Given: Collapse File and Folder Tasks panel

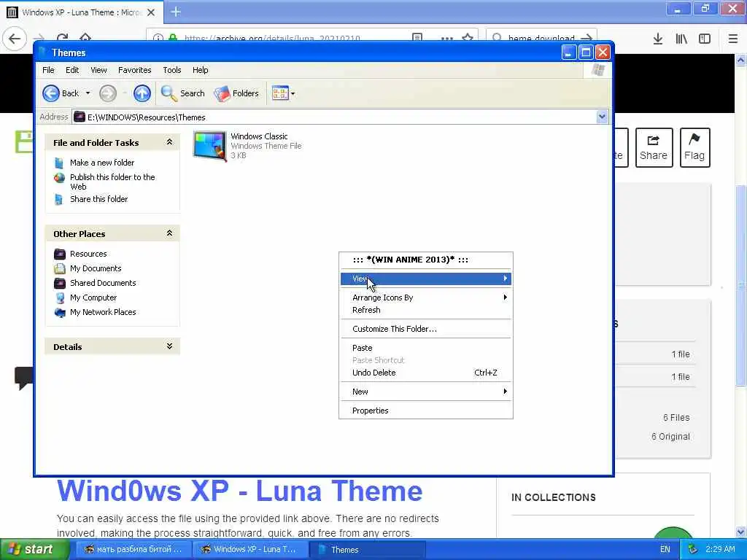Looking at the screenshot, I should (169, 142).
